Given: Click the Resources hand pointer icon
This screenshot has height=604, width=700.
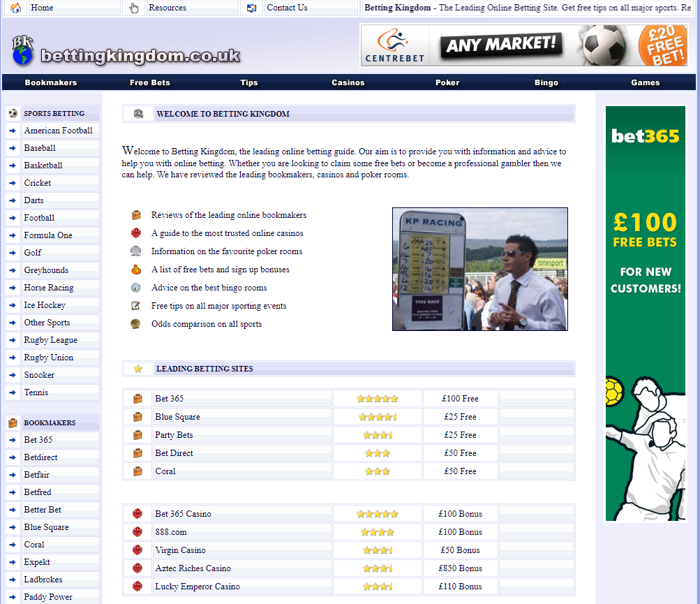Looking at the screenshot, I should pyautogui.click(x=133, y=8).
